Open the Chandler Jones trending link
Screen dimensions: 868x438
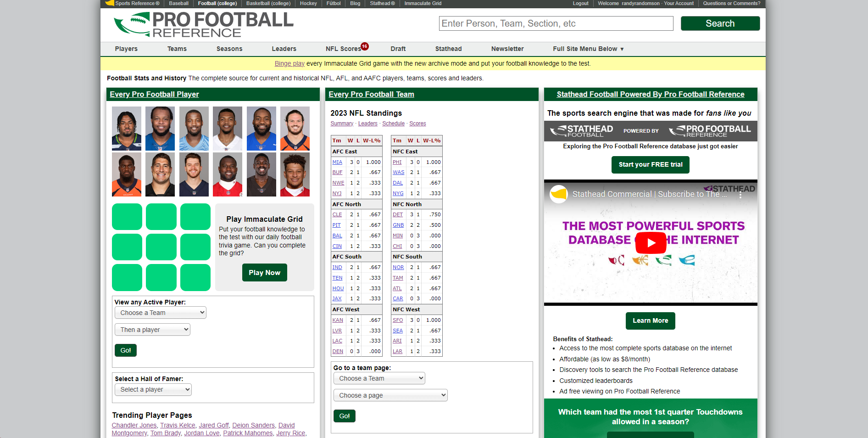134,425
